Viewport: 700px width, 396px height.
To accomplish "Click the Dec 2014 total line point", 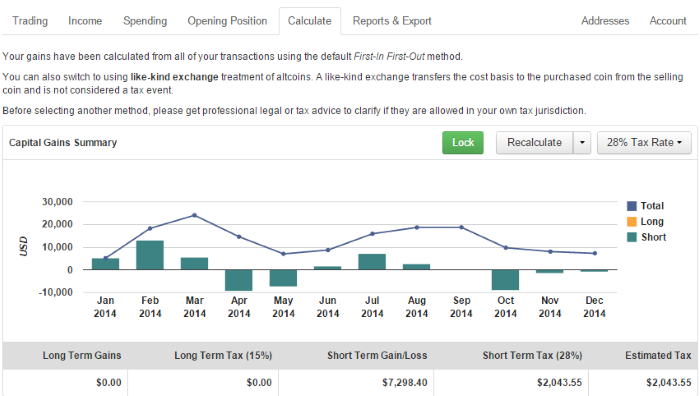I will coord(595,253).
